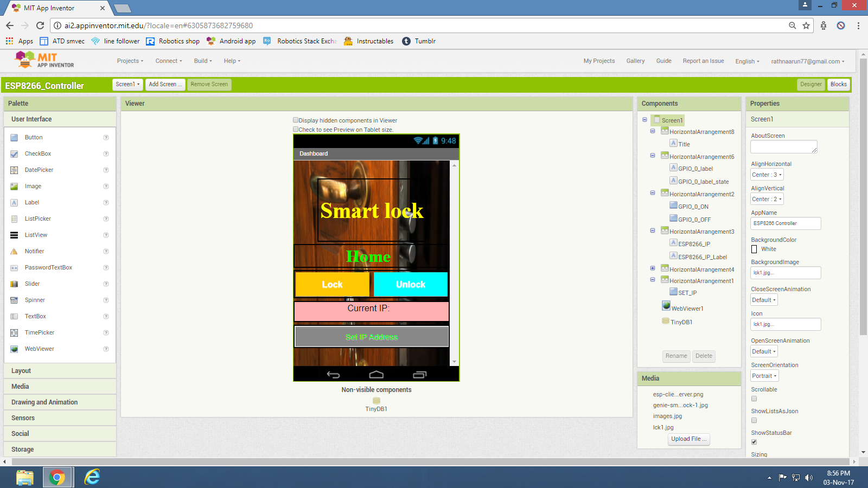Click the cyan Unlock button in the viewer
This screenshot has width=868, height=488.
click(411, 284)
